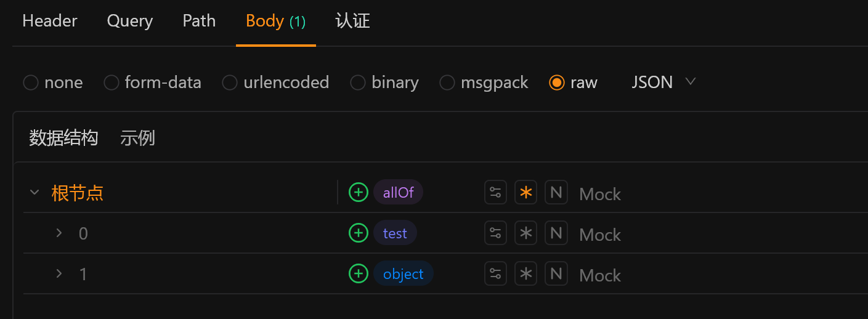Collapse the 根节点 root node
The height and width of the screenshot is (319, 868).
click(34, 193)
